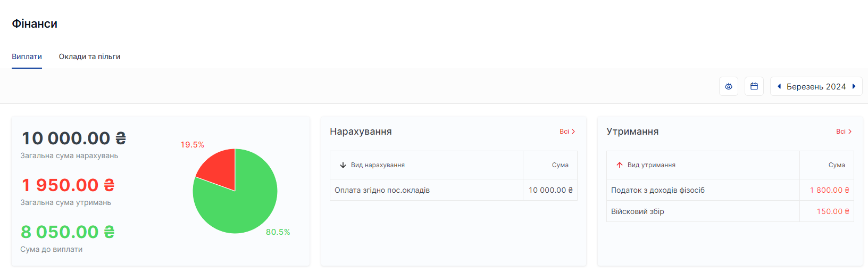This screenshot has height=271, width=868.
Task: Click the 10 000.00 ₴ table cell
Action: click(550, 190)
